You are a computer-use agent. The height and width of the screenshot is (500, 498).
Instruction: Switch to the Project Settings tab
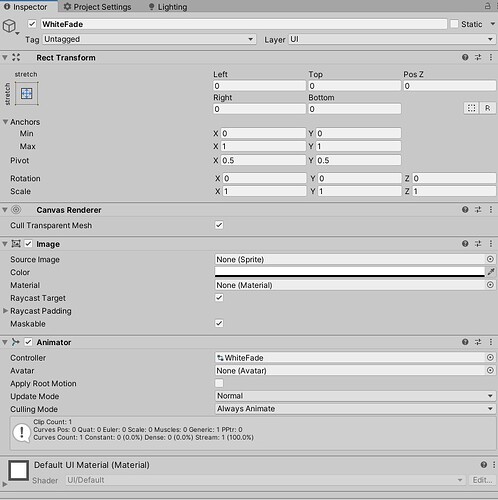(x=97, y=7)
